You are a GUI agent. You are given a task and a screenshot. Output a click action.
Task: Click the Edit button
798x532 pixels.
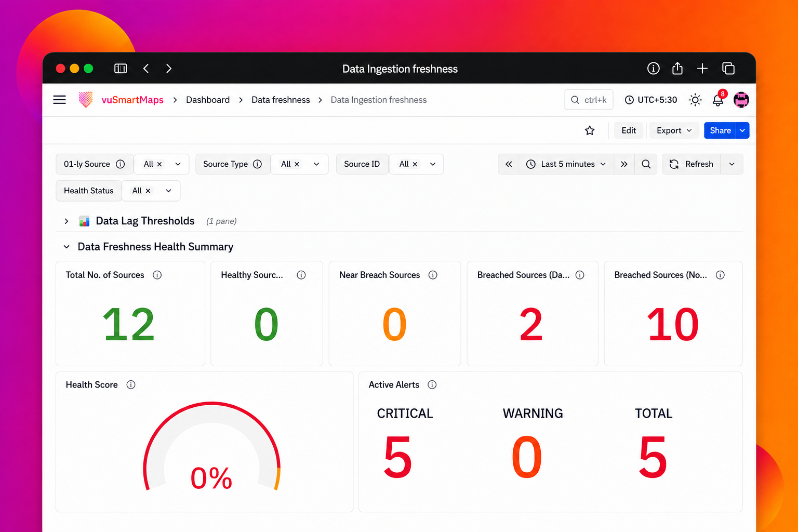tap(629, 130)
